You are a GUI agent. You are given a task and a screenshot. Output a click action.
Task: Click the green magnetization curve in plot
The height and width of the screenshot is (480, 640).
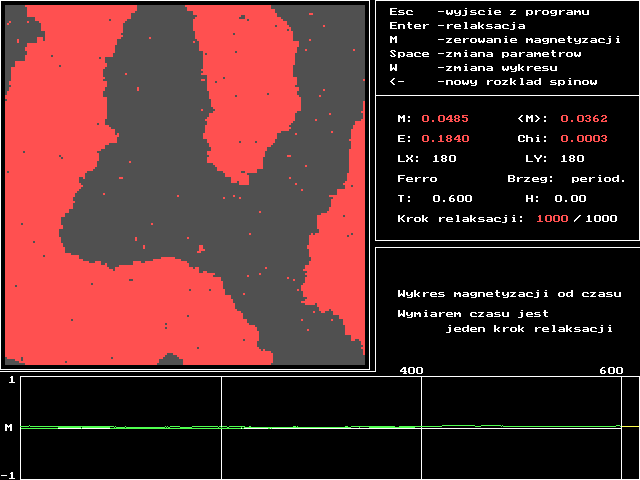point(321,427)
